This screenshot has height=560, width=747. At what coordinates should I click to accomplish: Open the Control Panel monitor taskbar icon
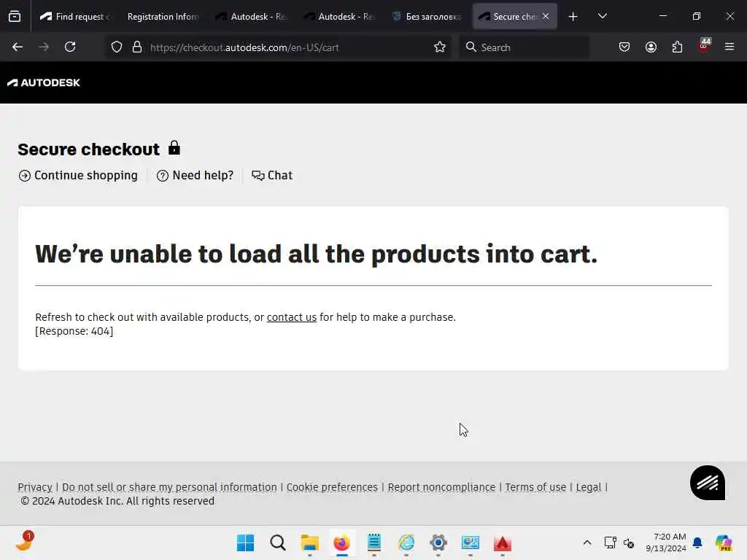(471, 542)
